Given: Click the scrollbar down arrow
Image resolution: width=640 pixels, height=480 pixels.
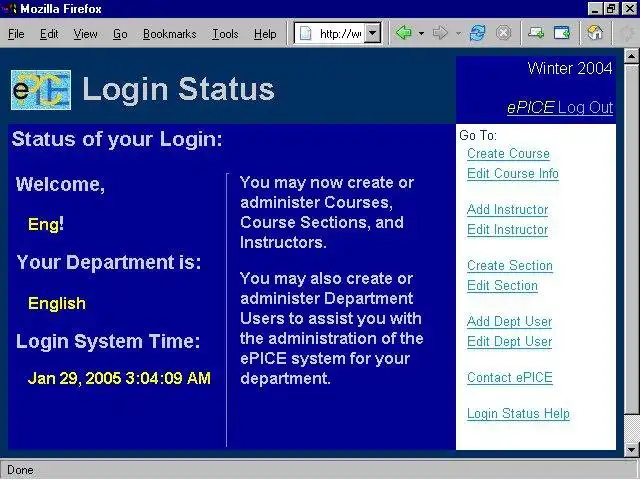Looking at the screenshot, I should (631, 450).
